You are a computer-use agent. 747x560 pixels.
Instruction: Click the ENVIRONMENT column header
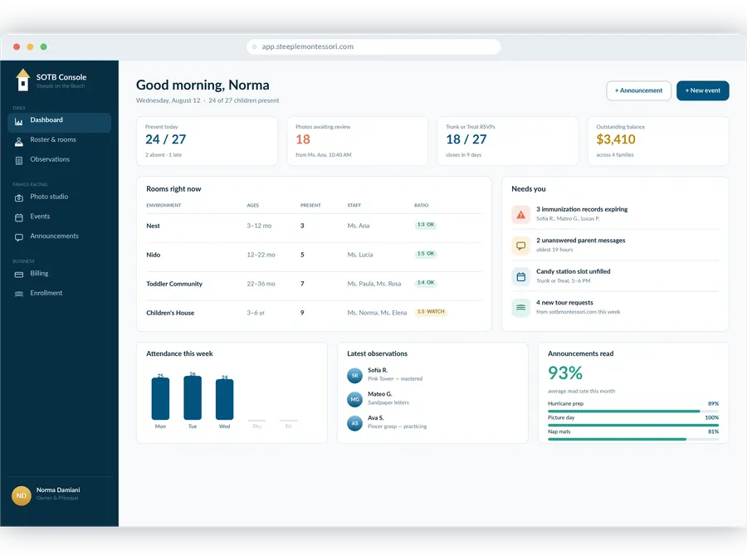[x=164, y=205]
